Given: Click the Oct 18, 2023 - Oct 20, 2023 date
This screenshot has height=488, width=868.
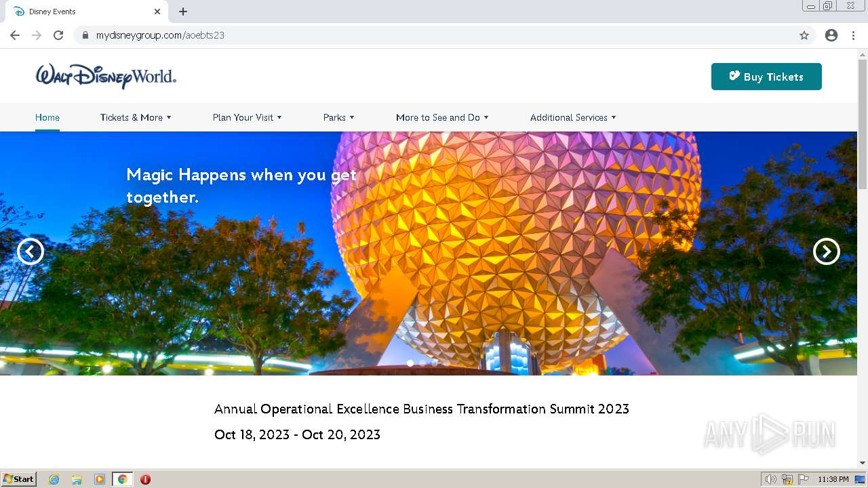Looking at the screenshot, I should click(x=297, y=434).
